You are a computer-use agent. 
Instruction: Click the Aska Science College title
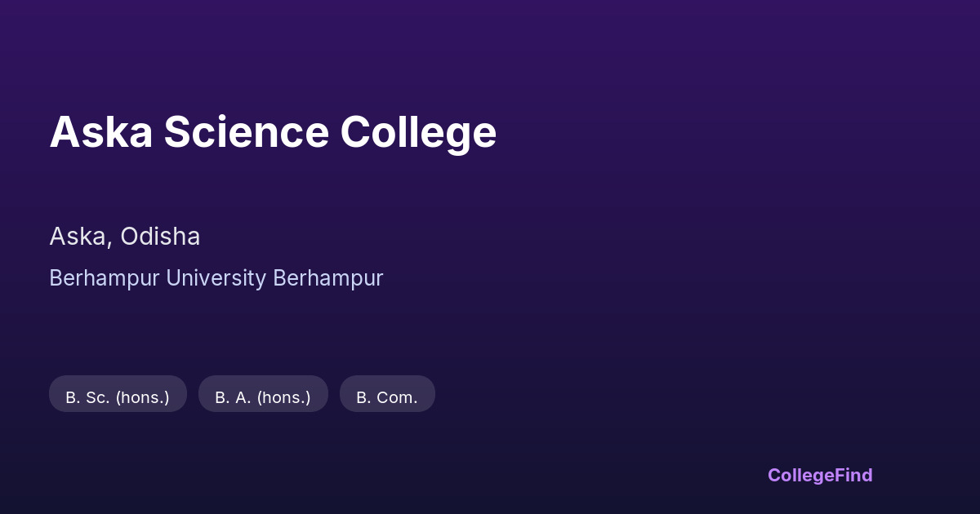273,132
